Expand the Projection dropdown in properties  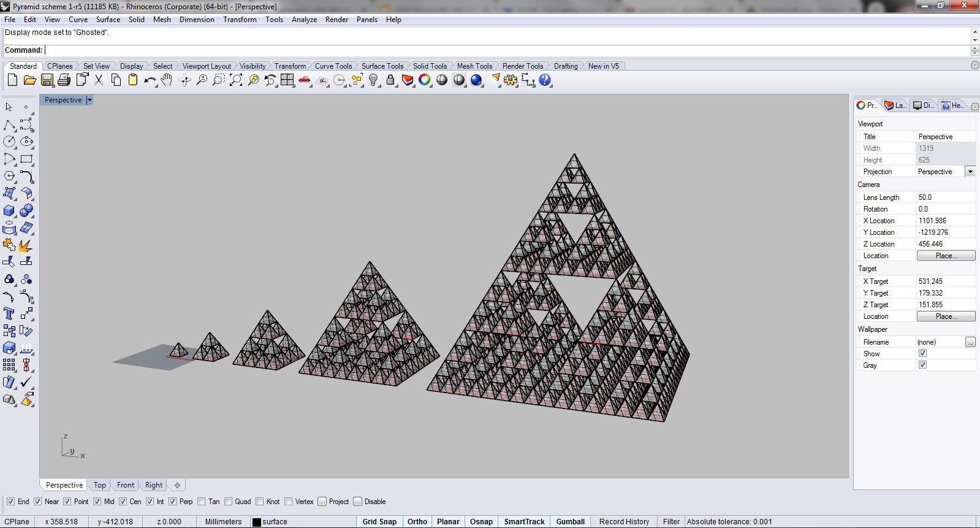click(x=970, y=172)
